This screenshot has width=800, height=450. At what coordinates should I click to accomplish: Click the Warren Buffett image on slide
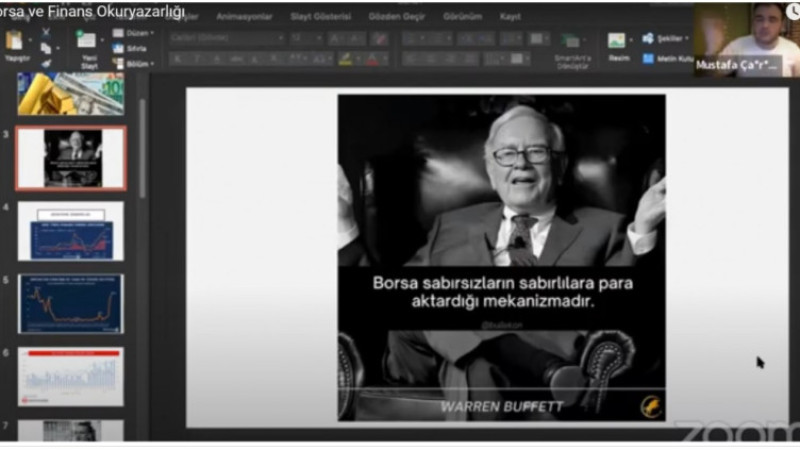coord(502,258)
